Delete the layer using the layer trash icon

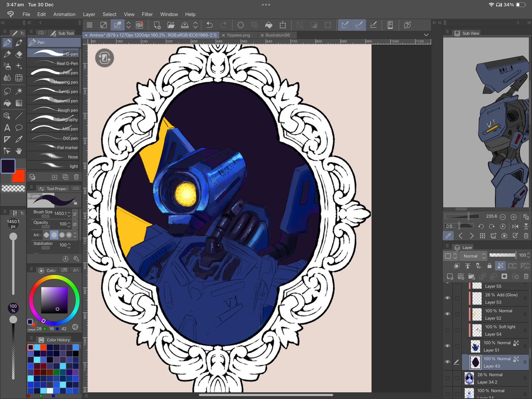(x=526, y=277)
